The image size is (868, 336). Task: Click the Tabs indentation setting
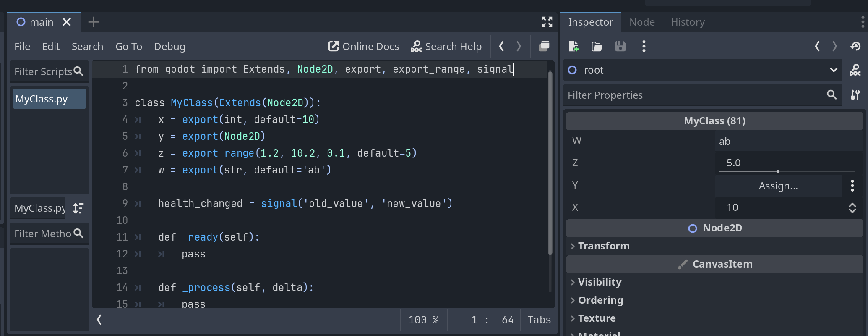pyautogui.click(x=539, y=320)
